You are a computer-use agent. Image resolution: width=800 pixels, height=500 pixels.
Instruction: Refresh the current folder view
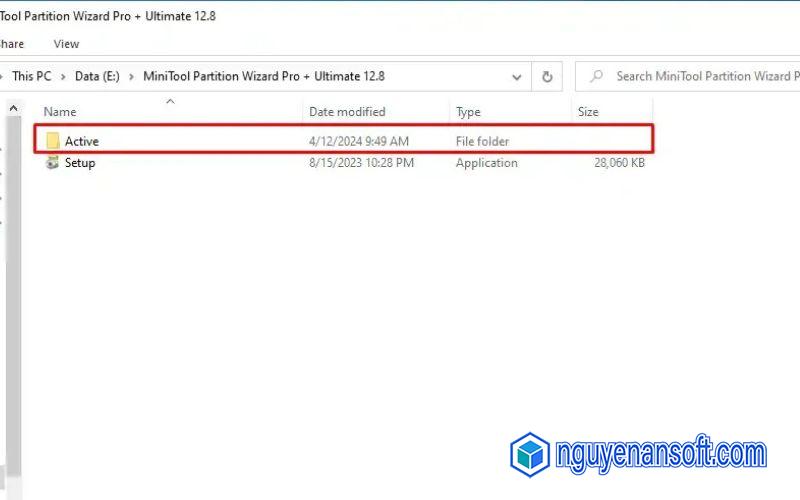547,77
